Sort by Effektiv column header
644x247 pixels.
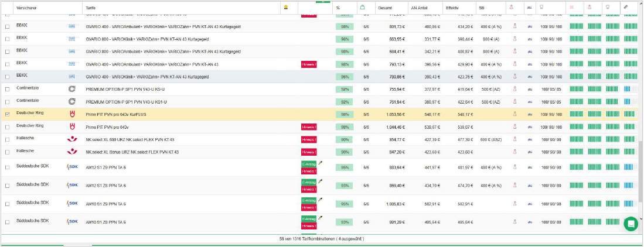(451, 7)
